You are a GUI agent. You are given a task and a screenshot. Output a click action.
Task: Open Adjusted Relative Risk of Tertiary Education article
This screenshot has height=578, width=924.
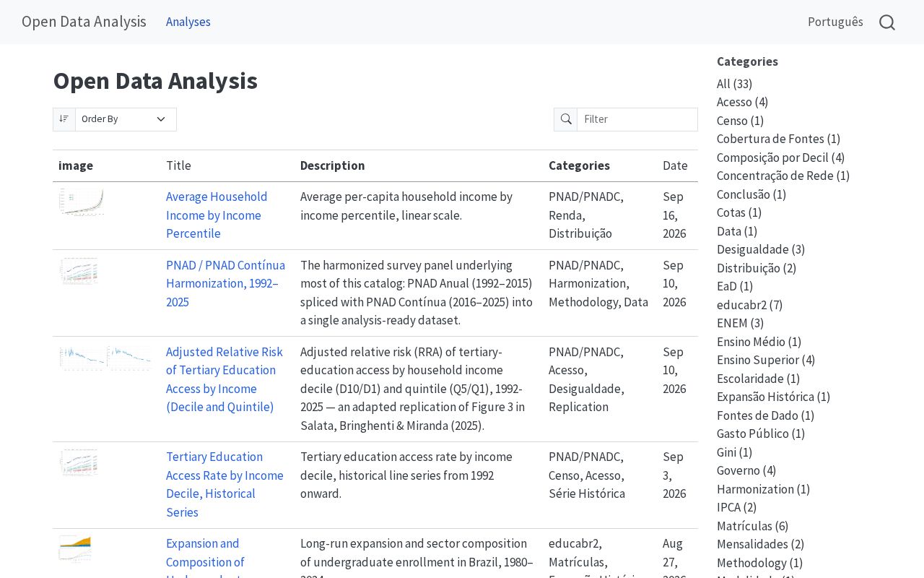[225, 379]
